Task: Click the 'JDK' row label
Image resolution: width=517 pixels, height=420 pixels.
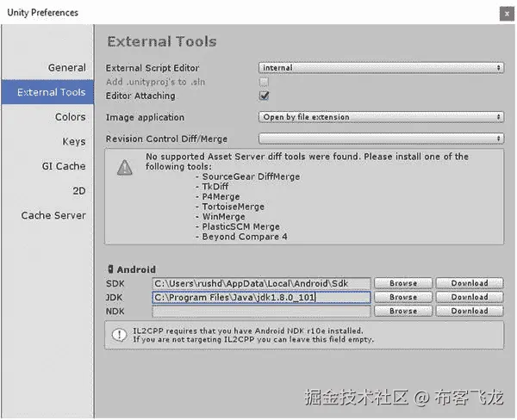Action: click(x=114, y=298)
